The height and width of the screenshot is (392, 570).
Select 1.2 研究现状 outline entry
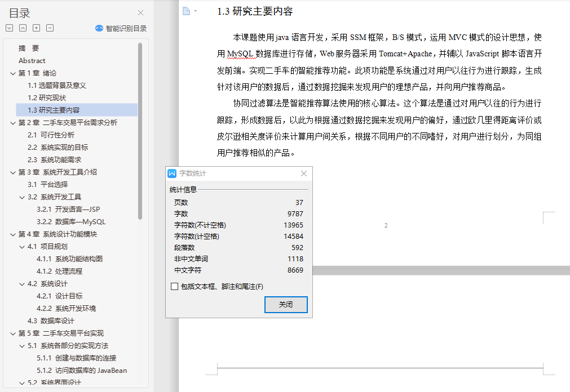tap(47, 98)
